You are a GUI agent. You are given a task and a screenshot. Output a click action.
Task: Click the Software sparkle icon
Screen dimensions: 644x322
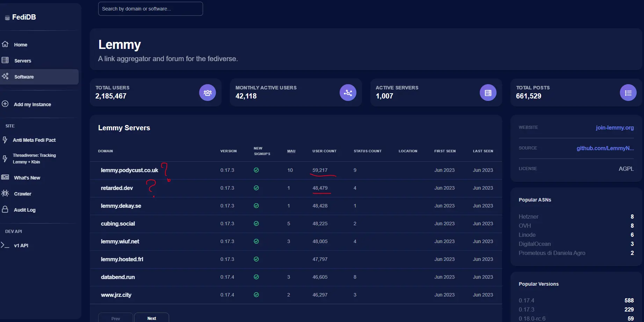pos(5,76)
